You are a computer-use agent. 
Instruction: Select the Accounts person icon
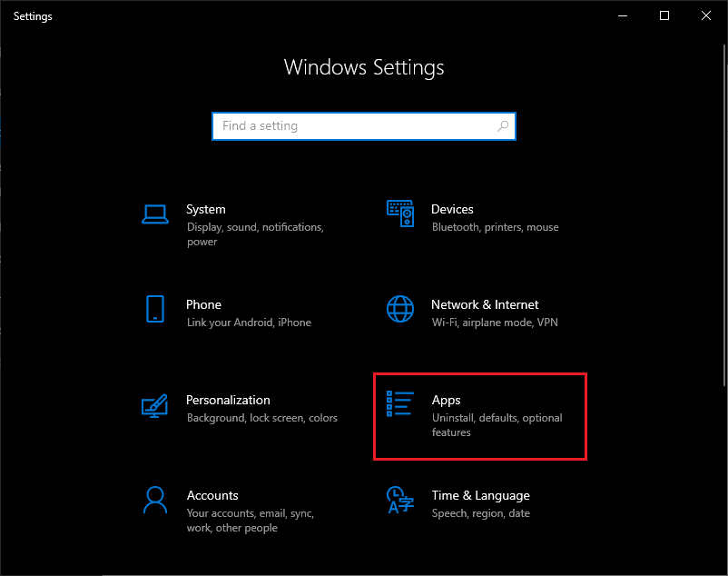click(155, 500)
